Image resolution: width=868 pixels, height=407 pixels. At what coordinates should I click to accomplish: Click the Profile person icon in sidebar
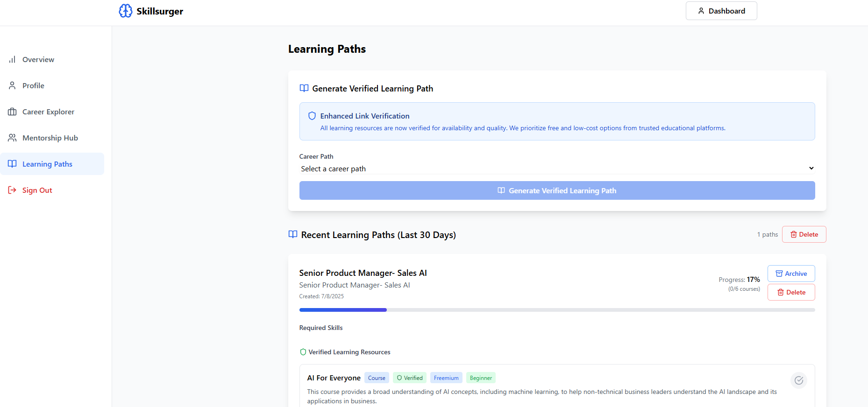(x=12, y=85)
